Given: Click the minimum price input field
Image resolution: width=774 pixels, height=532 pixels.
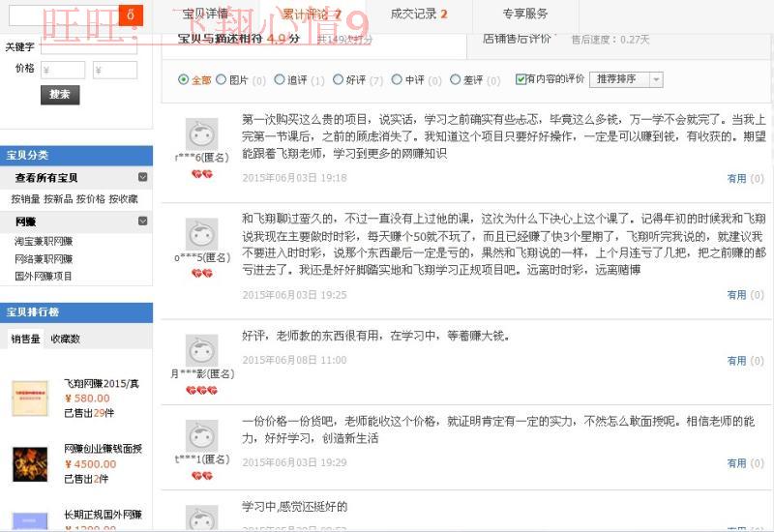Looking at the screenshot, I should [63, 70].
